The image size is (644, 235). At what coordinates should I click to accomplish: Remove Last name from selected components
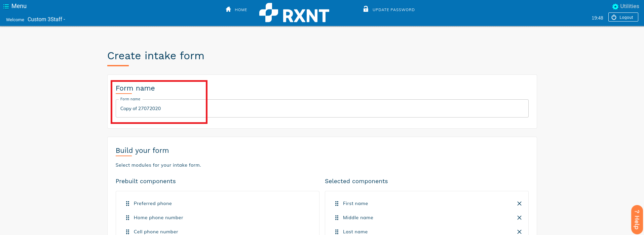[x=519, y=232]
